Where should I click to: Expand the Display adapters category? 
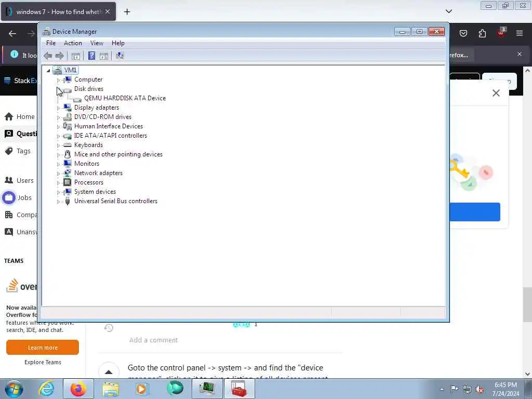click(58, 108)
